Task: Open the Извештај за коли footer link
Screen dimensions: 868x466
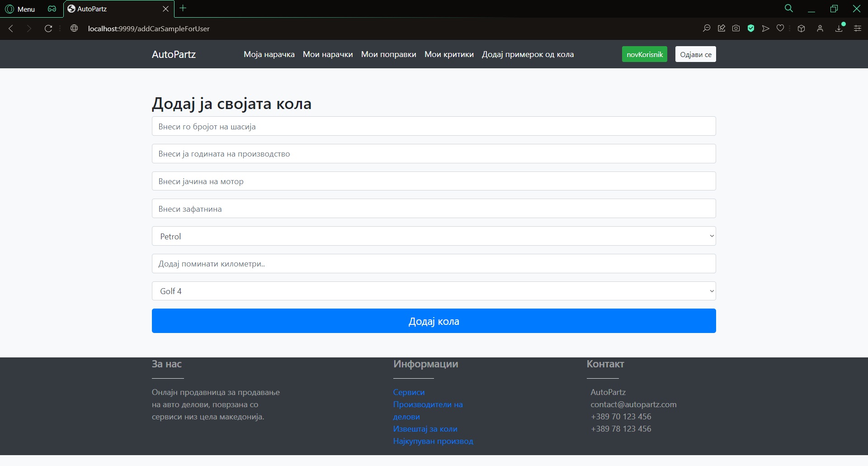Action: click(x=425, y=429)
